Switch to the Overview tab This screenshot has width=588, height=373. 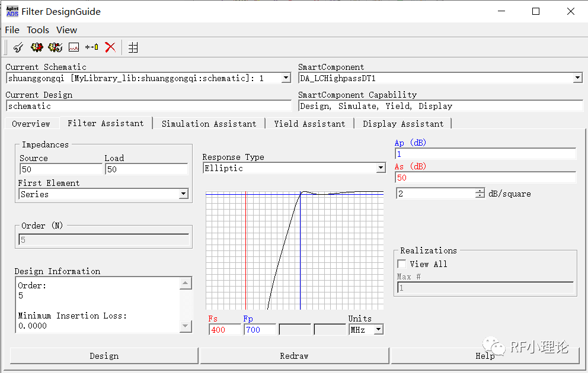pos(31,124)
